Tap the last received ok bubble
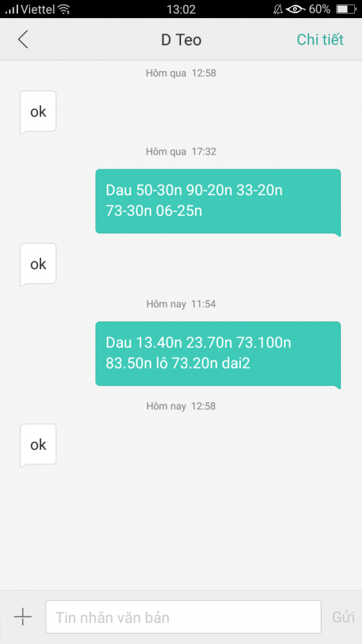Screen dimensions: 362x644 tap(38, 445)
